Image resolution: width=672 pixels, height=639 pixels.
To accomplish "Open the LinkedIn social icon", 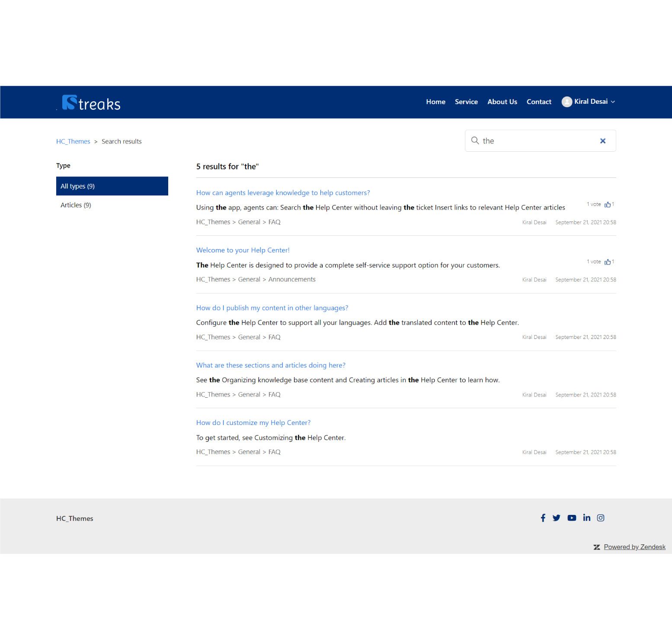I will 586,518.
